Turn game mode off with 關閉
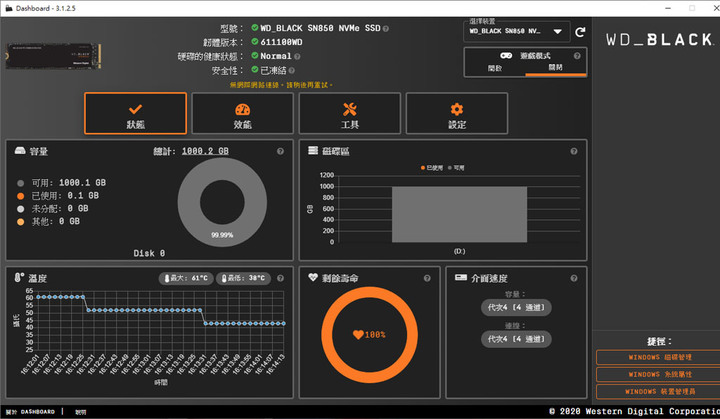Viewport: 720px width, 419px height. pyautogui.click(x=555, y=68)
